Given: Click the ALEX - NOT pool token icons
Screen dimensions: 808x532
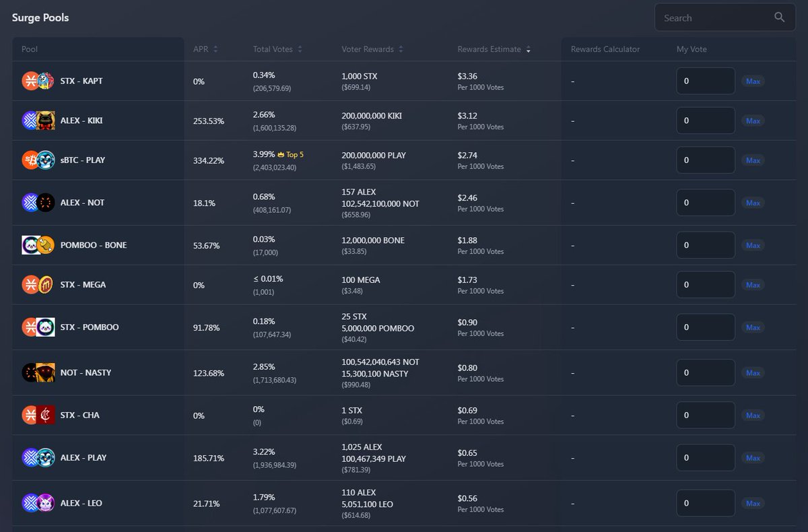Looking at the screenshot, I should [38, 203].
